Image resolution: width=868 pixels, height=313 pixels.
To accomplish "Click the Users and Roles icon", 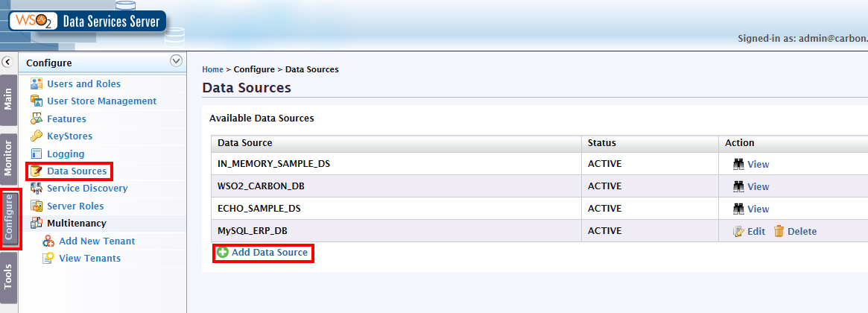I will (x=37, y=84).
